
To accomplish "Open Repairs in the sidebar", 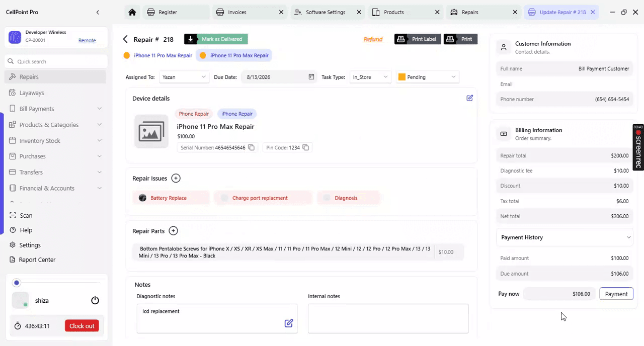I will pyautogui.click(x=55, y=77).
